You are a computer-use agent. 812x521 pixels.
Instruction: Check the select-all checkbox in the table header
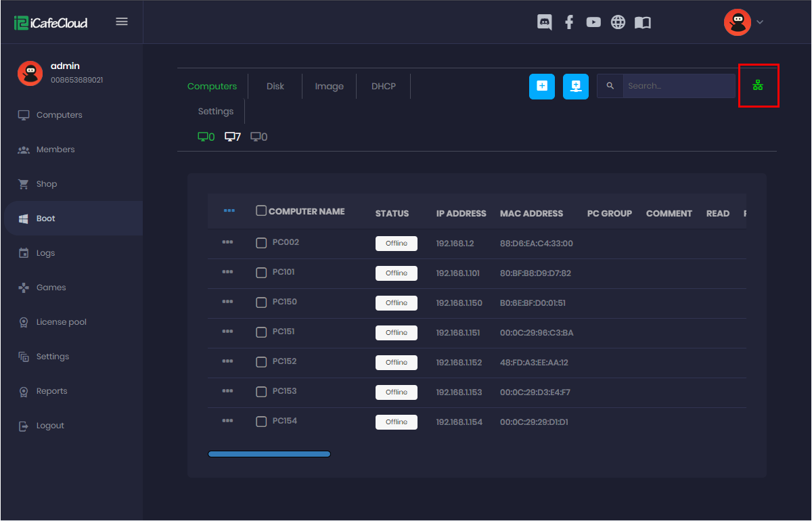click(261, 210)
